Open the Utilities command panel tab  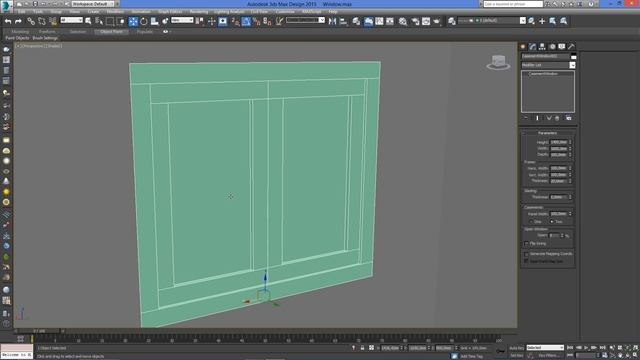571,47
